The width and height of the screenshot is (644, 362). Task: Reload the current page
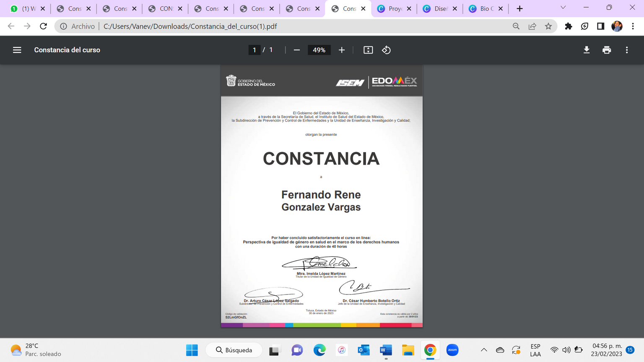tap(43, 26)
